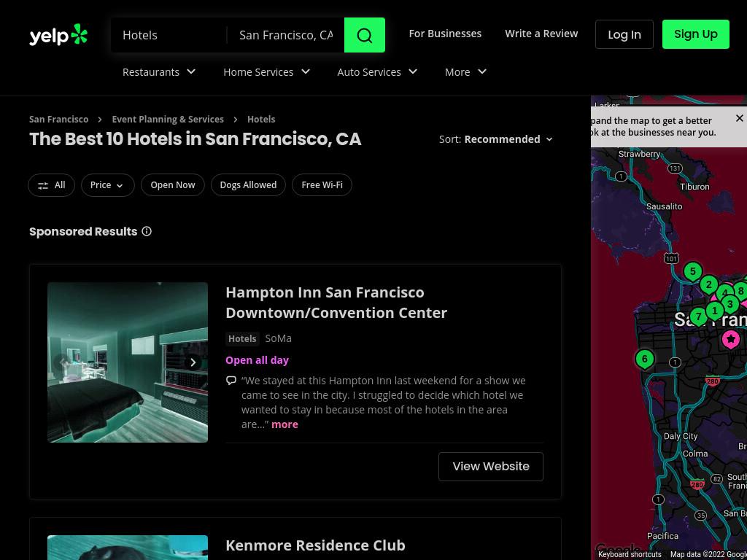Select map pin number 2
The image size is (747, 560).
point(708,285)
